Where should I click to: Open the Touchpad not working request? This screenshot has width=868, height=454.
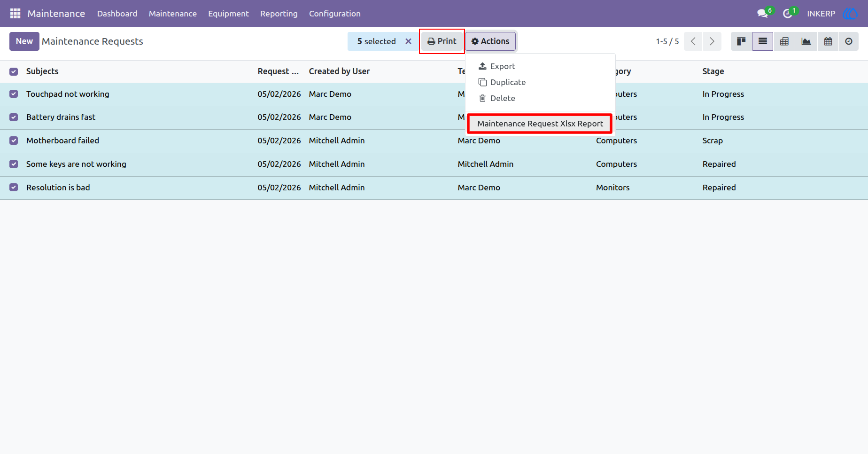click(68, 94)
